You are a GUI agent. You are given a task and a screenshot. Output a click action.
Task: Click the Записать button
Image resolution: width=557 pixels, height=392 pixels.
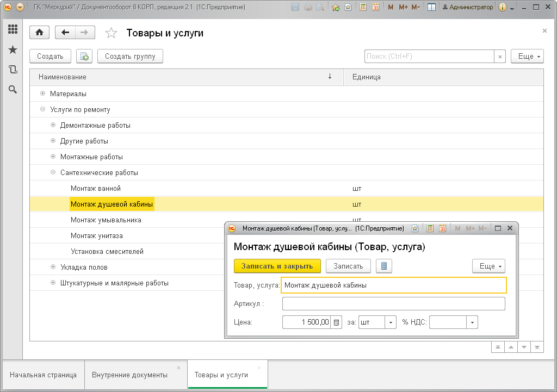click(348, 266)
